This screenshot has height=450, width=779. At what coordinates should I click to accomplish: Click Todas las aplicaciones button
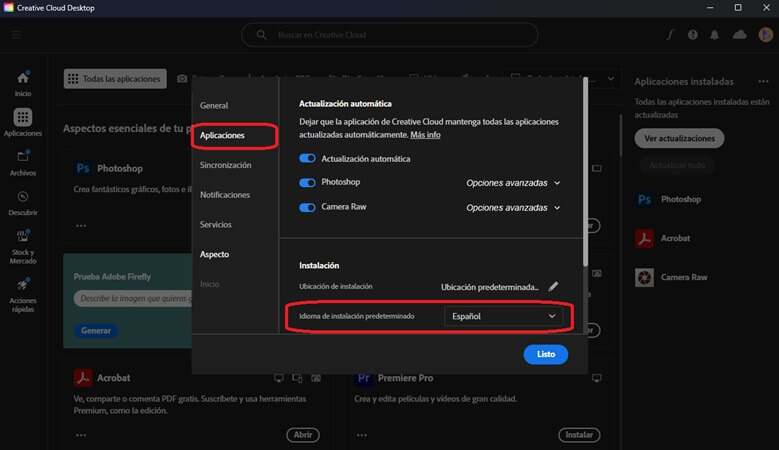point(115,78)
